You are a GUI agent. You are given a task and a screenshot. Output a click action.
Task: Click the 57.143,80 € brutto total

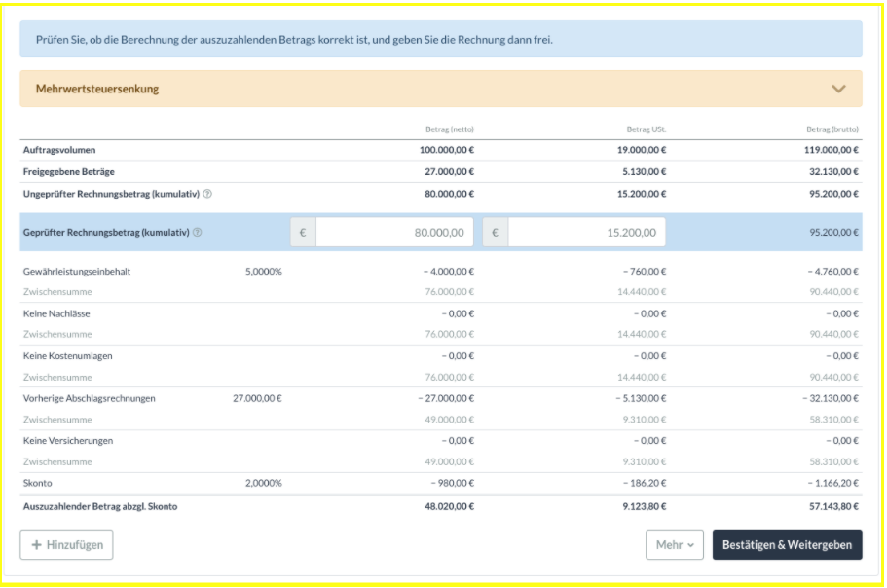[833, 506]
